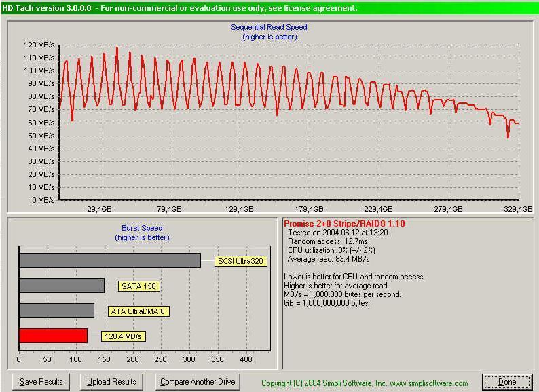
Task: Click the Sequential Read Speed title
Action: click(269, 27)
